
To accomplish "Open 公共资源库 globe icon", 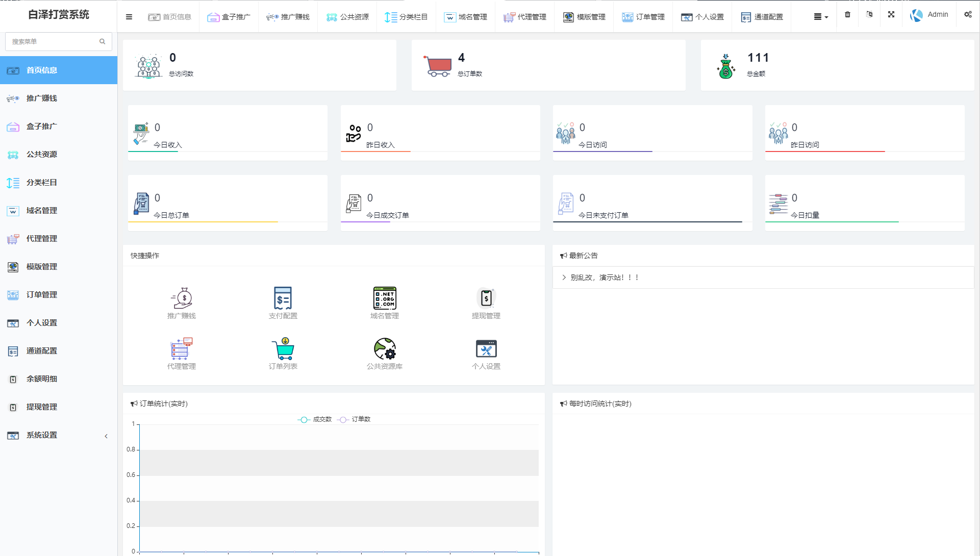I will [384, 349].
